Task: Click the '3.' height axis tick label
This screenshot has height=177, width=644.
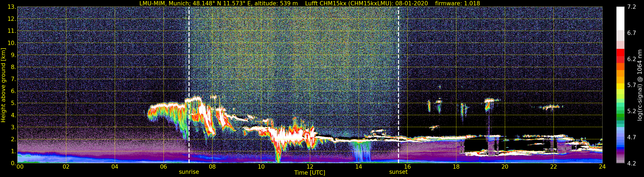Action: pos(13,127)
